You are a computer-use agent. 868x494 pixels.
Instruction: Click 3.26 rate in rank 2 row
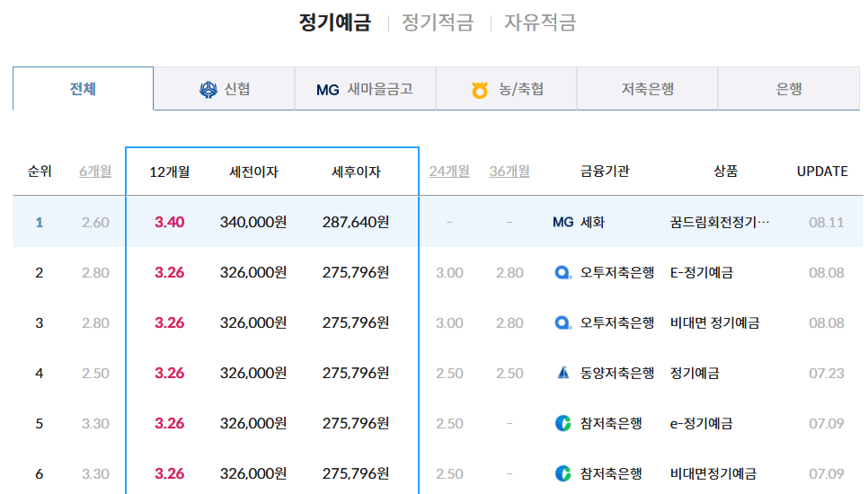(170, 273)
